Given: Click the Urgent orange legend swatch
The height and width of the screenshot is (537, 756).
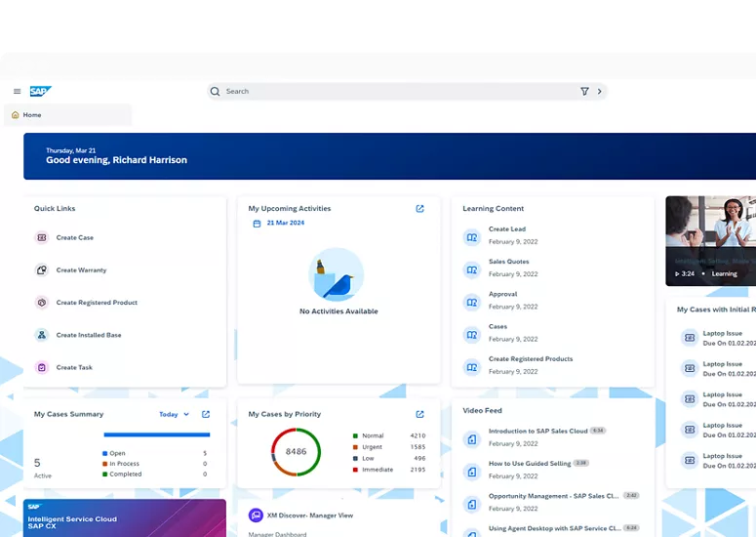Looking at the screenshot, I should (x=355, y=447).
